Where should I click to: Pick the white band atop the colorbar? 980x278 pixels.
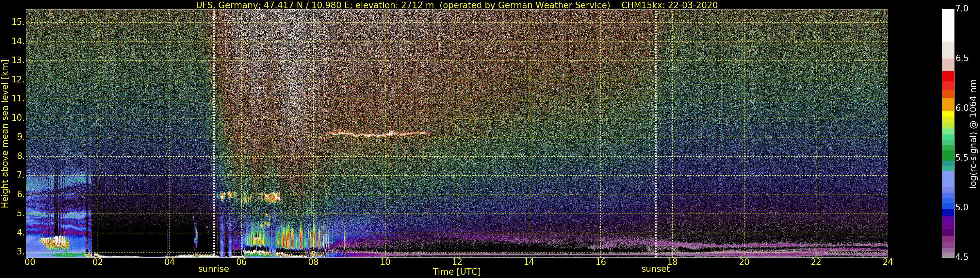(x=948, y=25)
